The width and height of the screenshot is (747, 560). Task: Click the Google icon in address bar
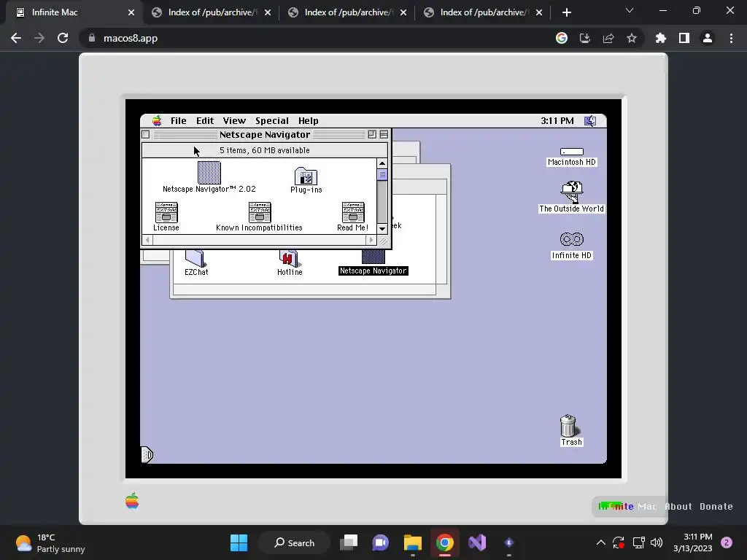[562, 38]
